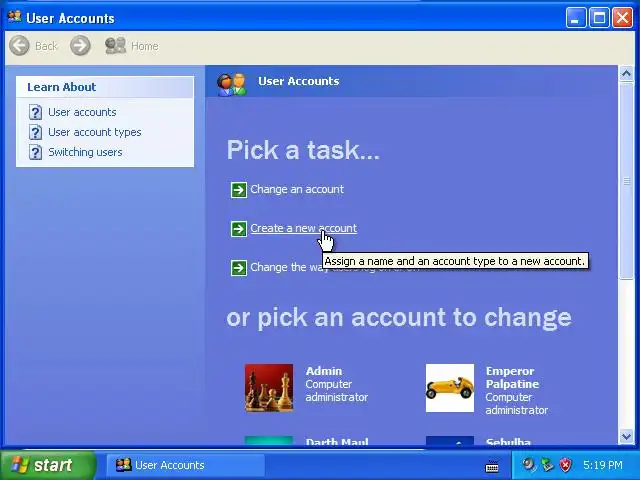The image size is (640, 480).
Task: Click the Back text label in toolbar
Action: click(x=46, y=46)
